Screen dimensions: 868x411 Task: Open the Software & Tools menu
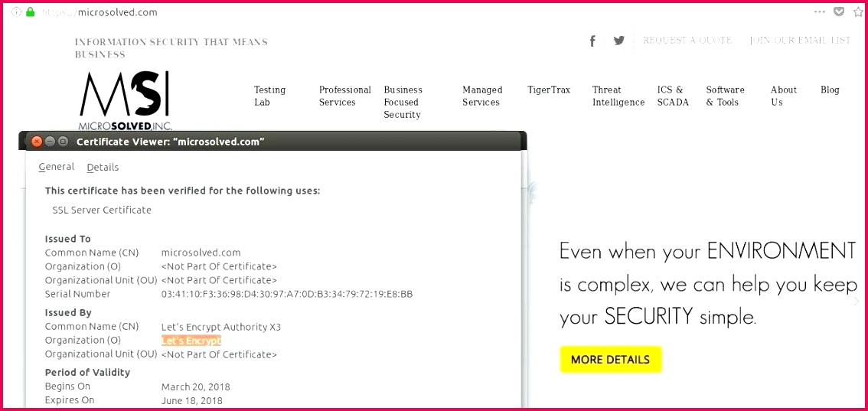point(725,96)
